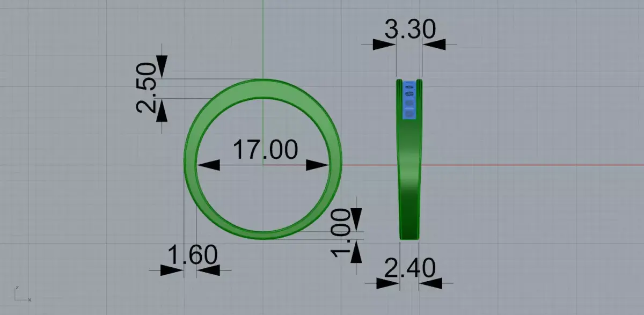The image size is (644, 315).
Task: Select the right arrowhead of the 2.40 dimension
Action: click(430, 283)
